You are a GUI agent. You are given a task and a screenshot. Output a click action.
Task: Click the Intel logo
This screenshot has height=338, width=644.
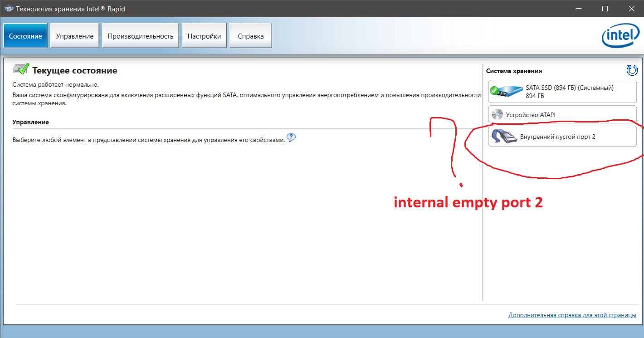click(x=620, y=35)
